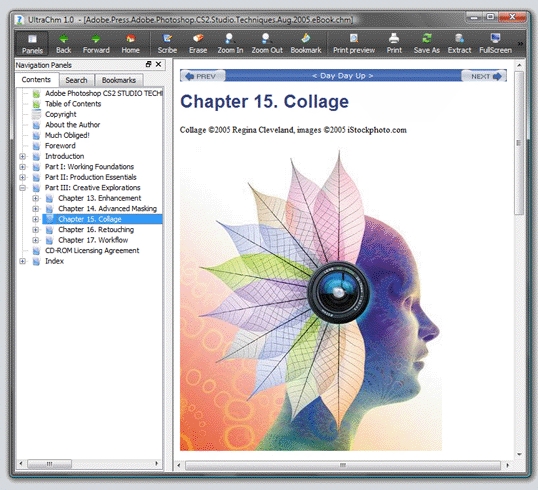Select Chapter 17. Workflow entry
538x490 pixels.
93,240
